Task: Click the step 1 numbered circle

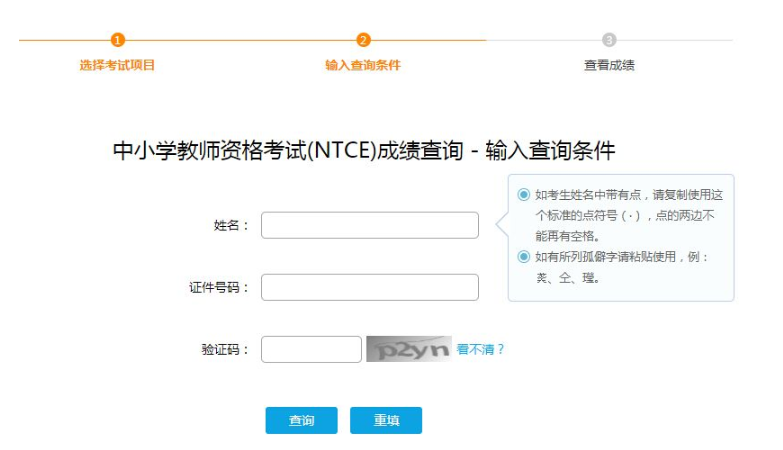Action: point(117,40)
